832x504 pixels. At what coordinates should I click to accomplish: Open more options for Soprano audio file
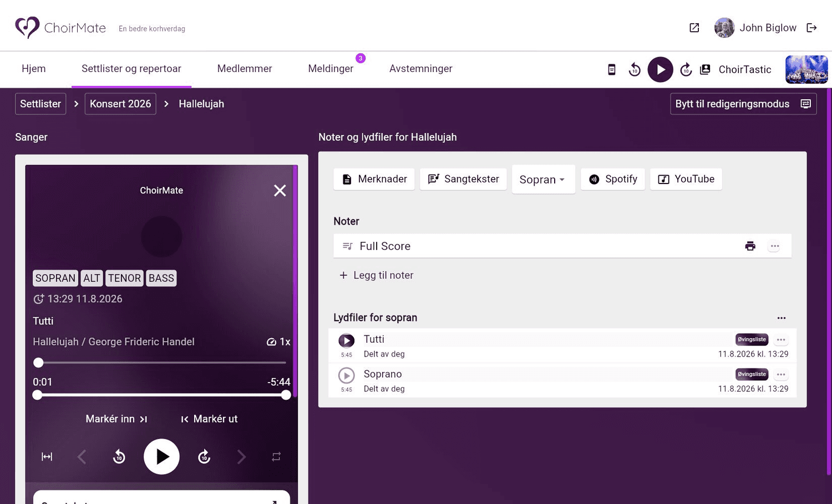pyautogui.click(x=781, y=375)
